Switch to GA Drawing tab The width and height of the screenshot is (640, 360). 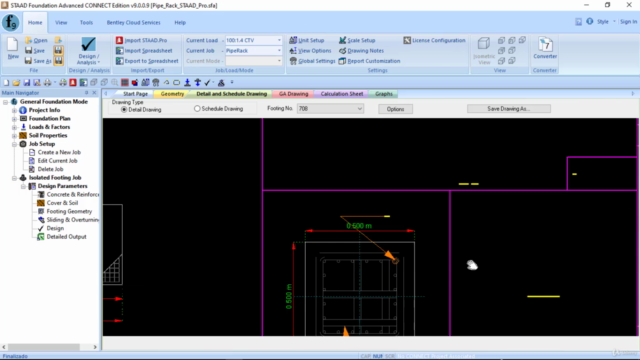point(293,94)
